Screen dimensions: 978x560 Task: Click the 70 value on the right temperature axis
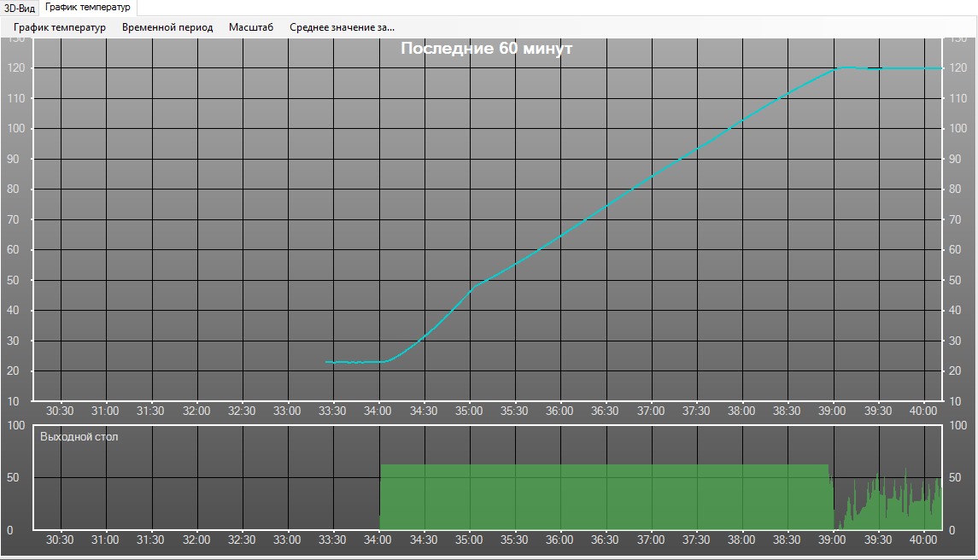tap(958, 219)
